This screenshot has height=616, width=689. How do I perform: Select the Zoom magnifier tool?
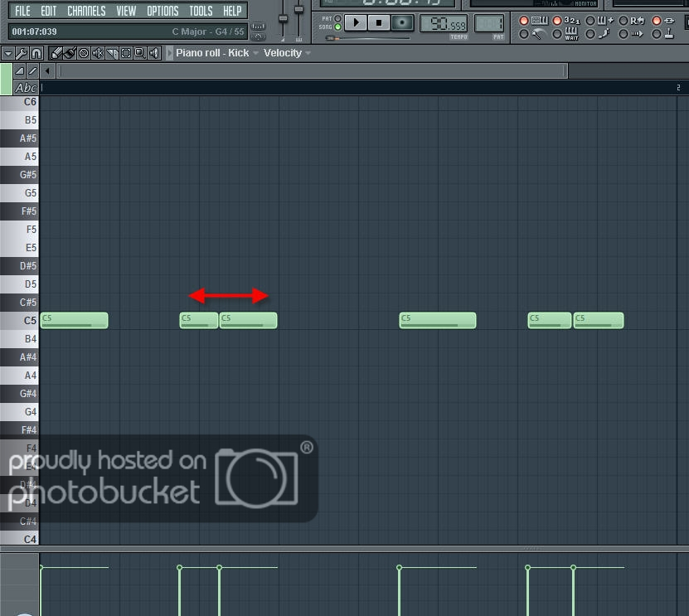click(139, 53)
